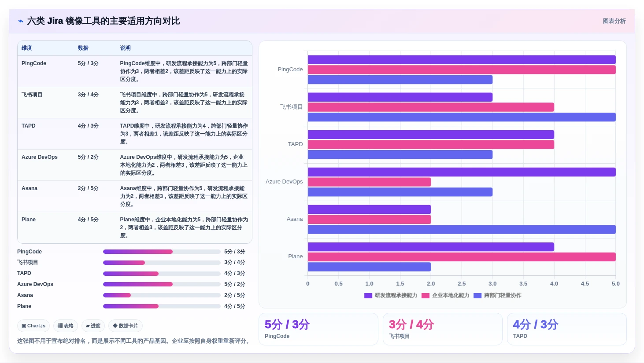Image resolution: width=644 pixels, height=363 pixels.
Task: Click the 进度 tag chip
Action: (x=93, y=326)
